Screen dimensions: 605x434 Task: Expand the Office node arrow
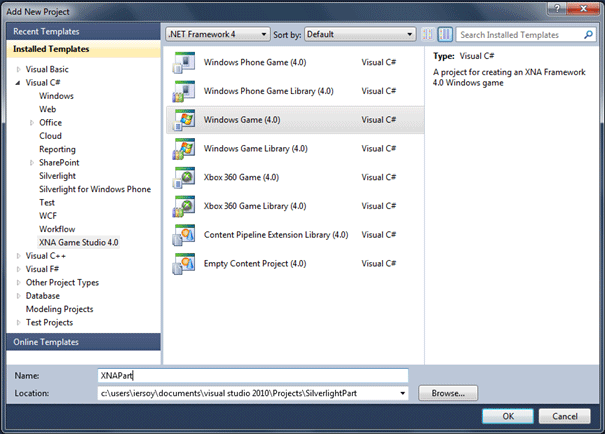32,123
